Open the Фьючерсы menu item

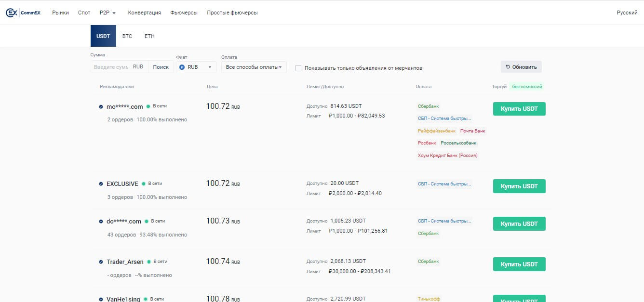184,13
